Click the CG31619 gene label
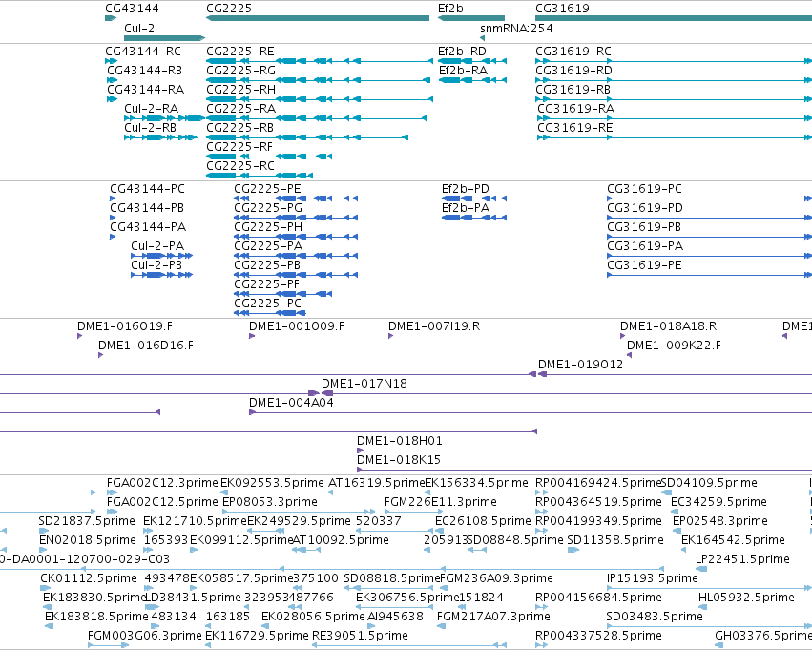 [x=562, y=9]
